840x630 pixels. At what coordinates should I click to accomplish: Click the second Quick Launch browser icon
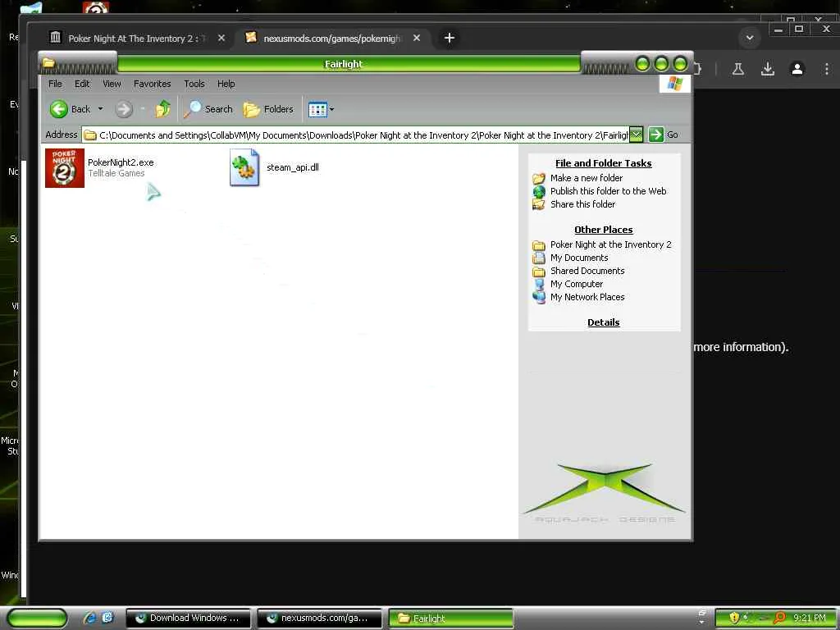coord(107,618)
